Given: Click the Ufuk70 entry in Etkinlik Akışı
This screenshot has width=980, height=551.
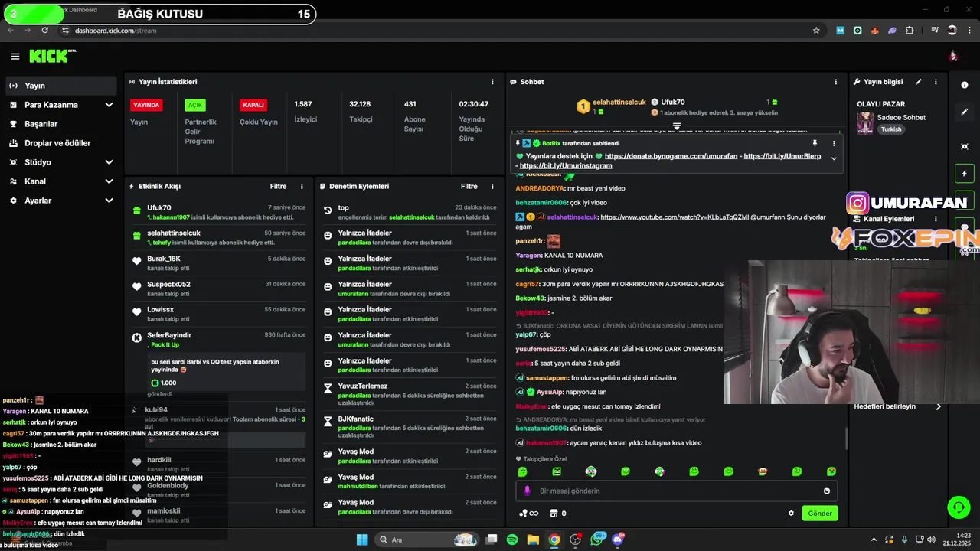Looking at the screenshot, I should click(219, 213).
